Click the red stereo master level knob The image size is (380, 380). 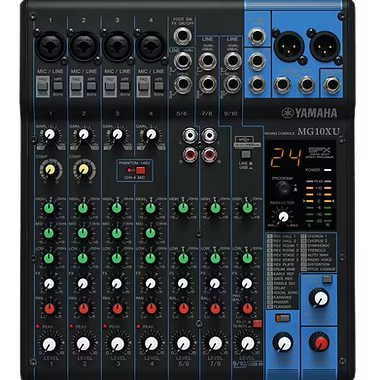[x=320, y=343]
